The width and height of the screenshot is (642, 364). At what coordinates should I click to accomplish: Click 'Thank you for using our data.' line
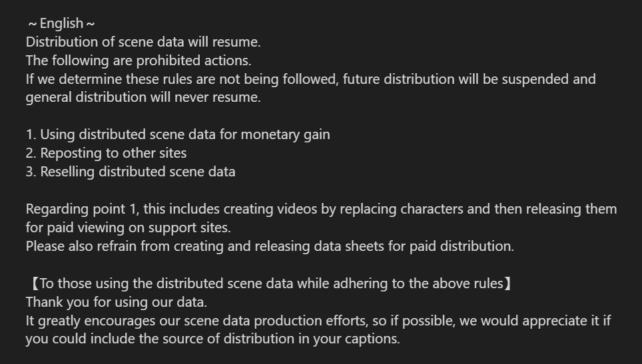tap(117, 302)
